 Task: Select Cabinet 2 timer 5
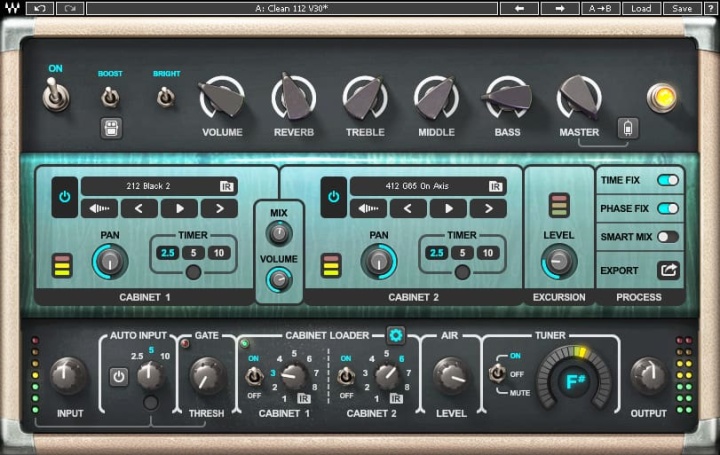pyautogui.click(x=462, y=253)
